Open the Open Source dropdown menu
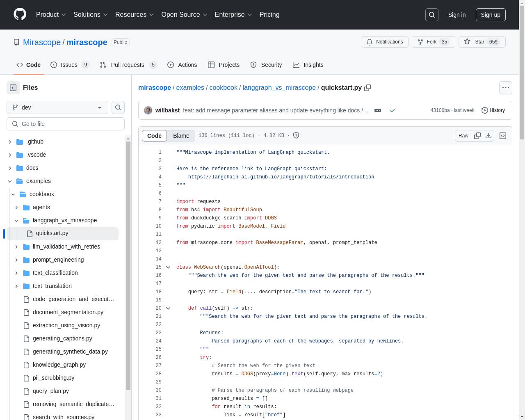The width and height of the screenshot is (525, 420). 184,15
